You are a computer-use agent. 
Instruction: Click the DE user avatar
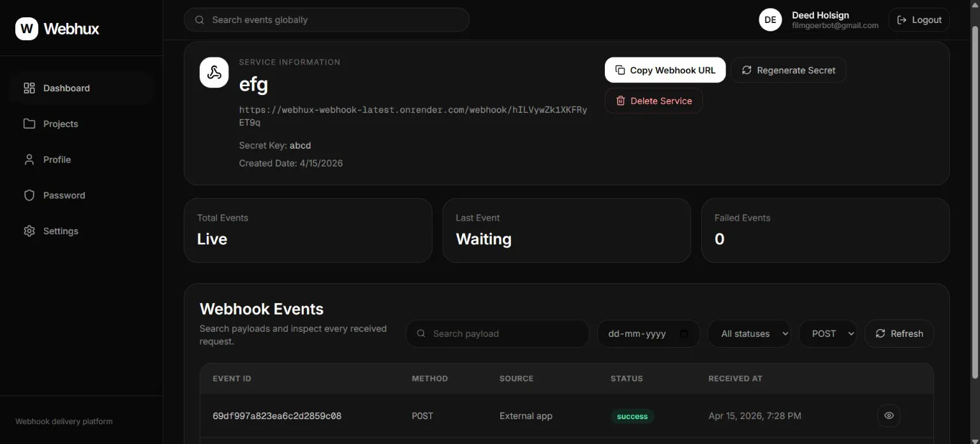click(x=770, y=20)
